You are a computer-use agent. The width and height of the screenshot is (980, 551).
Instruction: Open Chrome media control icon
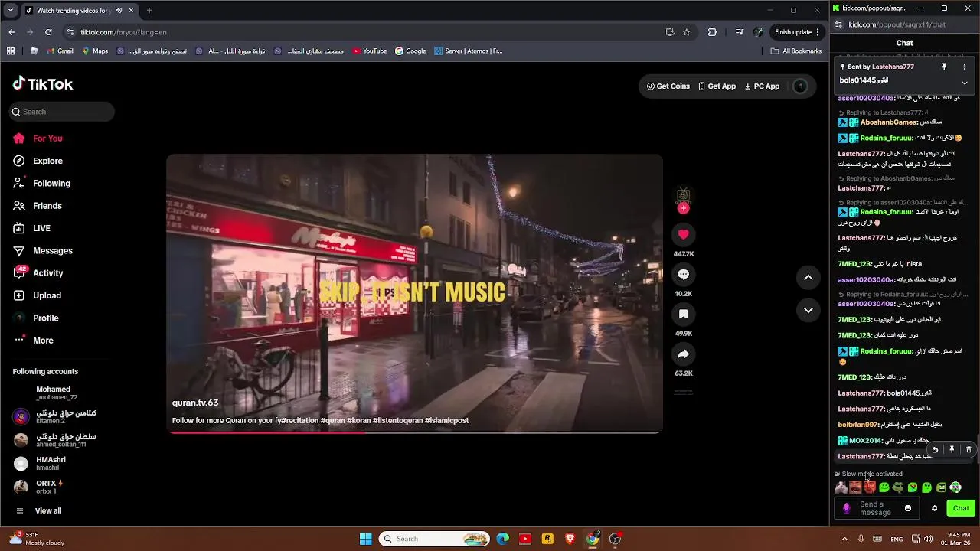pyautogui.click(x=739, y=32)
